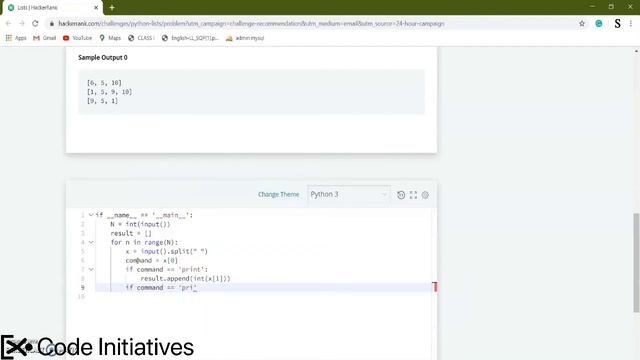Viewport: 640px width, 360px height.
Task: Open the S profile avatar
Action: click(x=618, y=24)
